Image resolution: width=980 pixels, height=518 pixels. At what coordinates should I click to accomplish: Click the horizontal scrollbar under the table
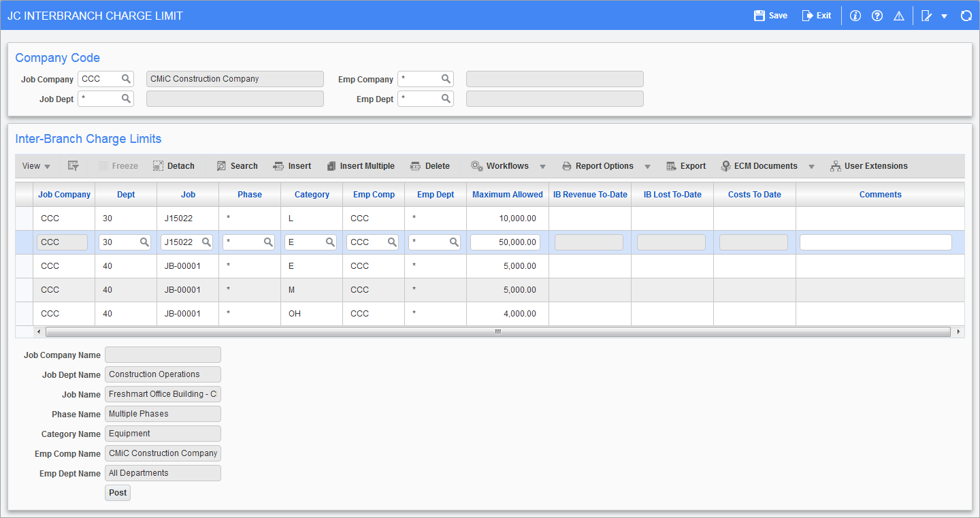tap(497, 332)
